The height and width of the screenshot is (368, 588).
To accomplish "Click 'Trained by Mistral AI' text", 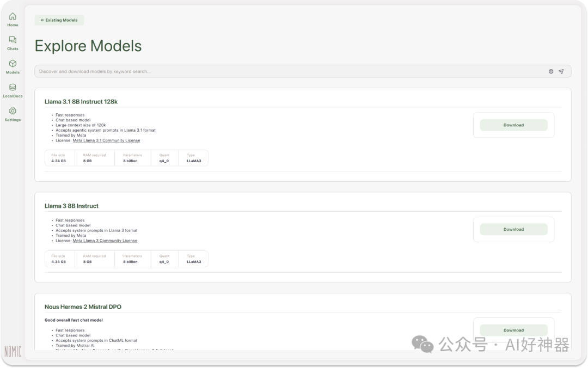I will (x=75, y=346).
